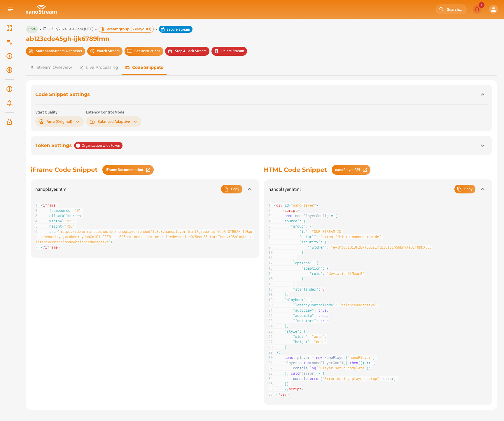
Task: Open dashboard grid icon in sidebar
Action: coord(9,28)
